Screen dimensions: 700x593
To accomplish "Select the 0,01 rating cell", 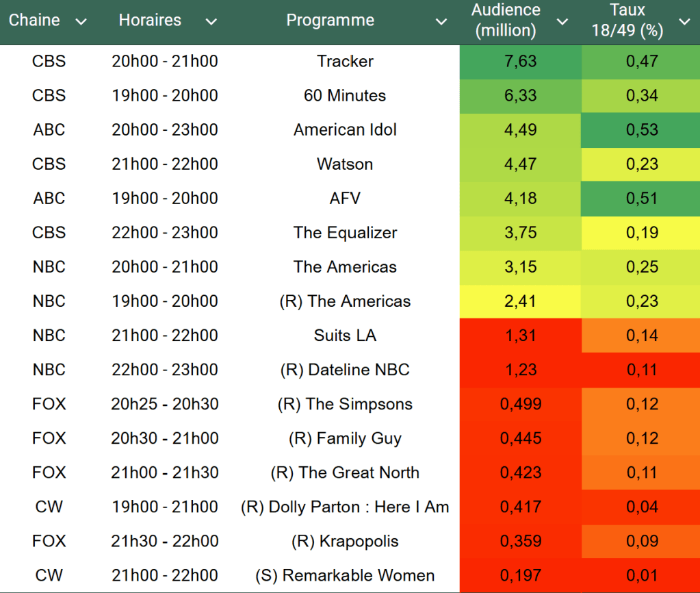I will point(641,575).
